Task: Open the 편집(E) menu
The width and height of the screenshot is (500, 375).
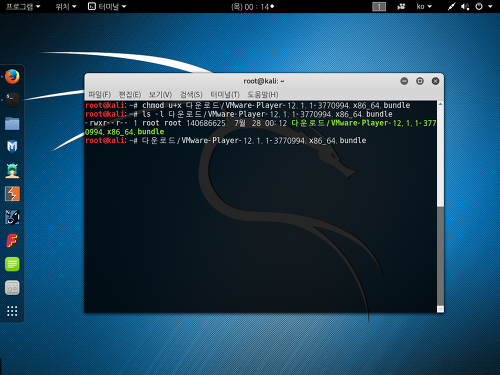Action: coord(130,95)
